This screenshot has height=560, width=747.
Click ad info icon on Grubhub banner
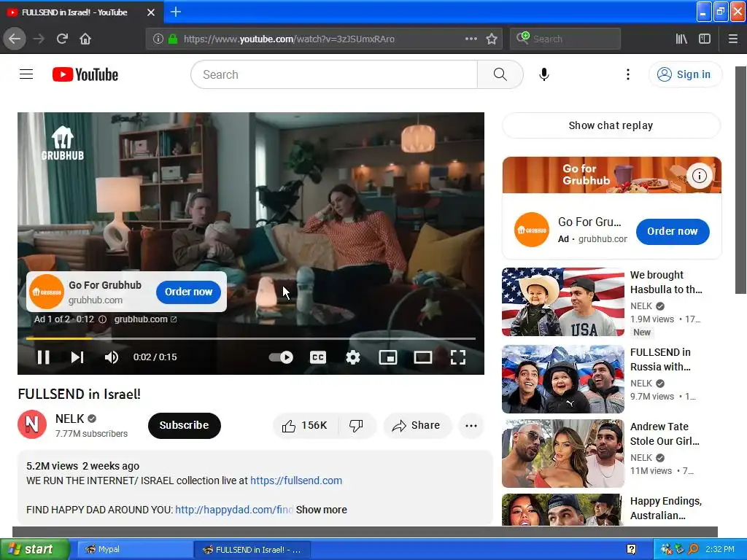coord(700,176)
